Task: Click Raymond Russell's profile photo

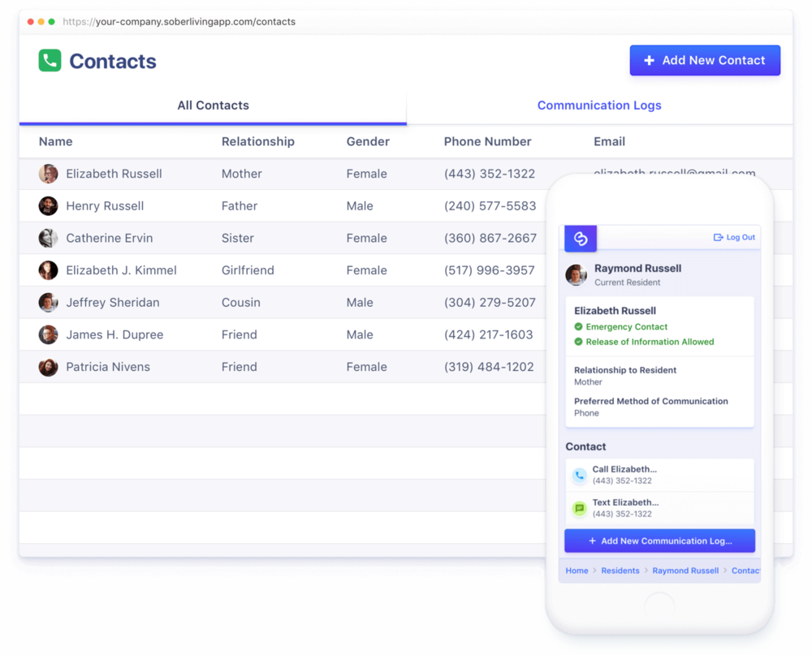Action: point(576,274)
